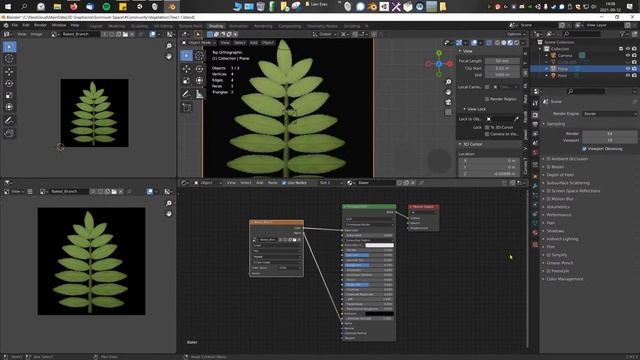Click the pan hand in lower image editor
Image resolution: width=640 pixels, height=360 pixels.
click(x=169, y=213)
